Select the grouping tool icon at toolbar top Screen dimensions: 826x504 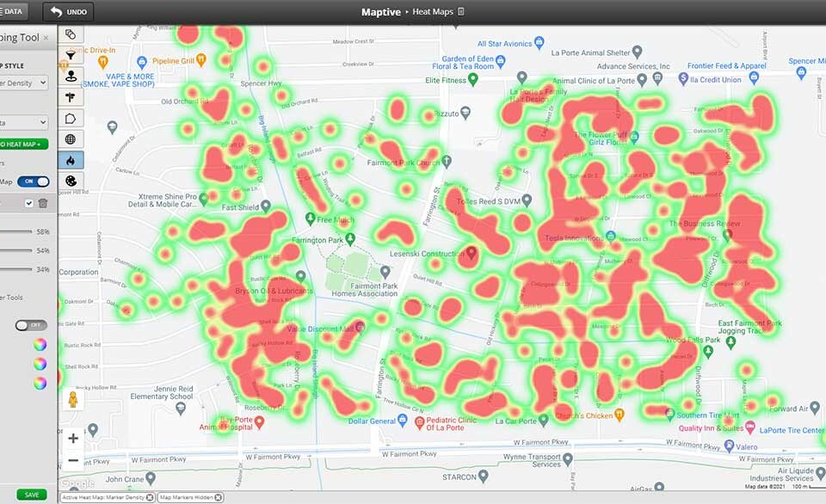click(x=71, y=34)
